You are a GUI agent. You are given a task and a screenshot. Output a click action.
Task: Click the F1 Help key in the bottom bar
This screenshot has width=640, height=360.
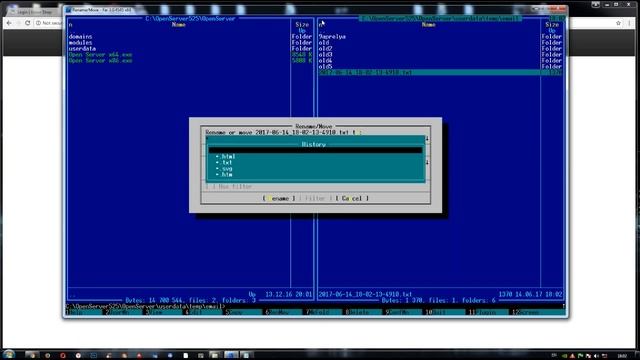point(83,312)
